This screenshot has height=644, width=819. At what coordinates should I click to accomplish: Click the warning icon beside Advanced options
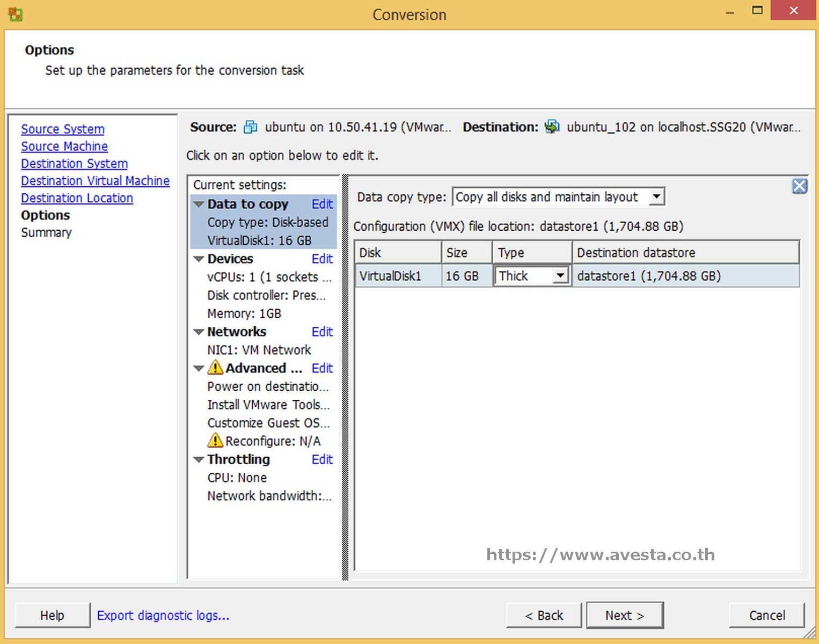pyautogui.click(x=215, y=368)
